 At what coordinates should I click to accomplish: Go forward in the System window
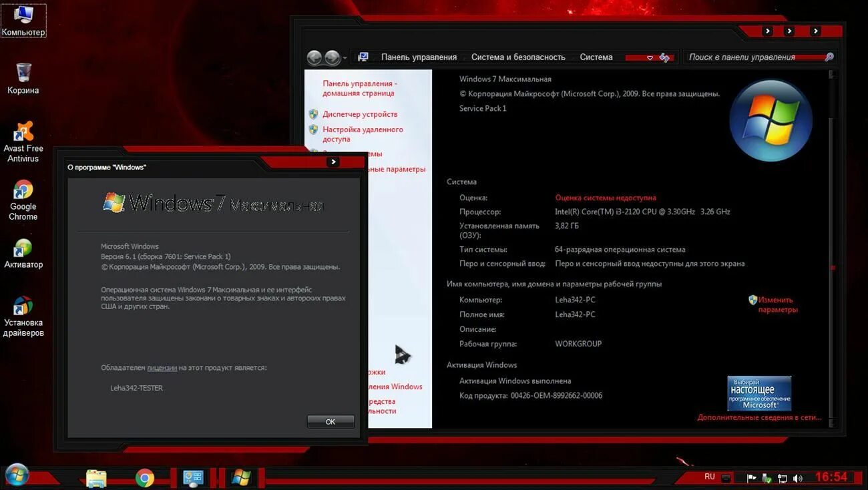(x=332, y=57)
